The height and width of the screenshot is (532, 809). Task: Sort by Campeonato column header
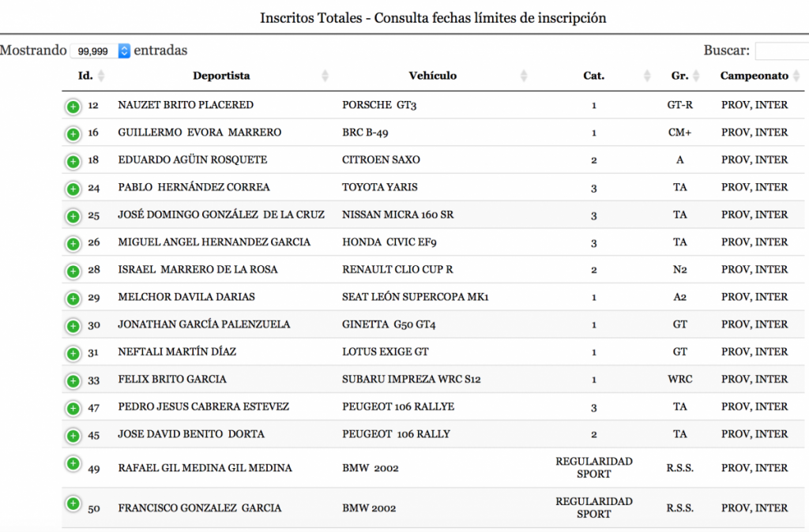tap(754, 76)
